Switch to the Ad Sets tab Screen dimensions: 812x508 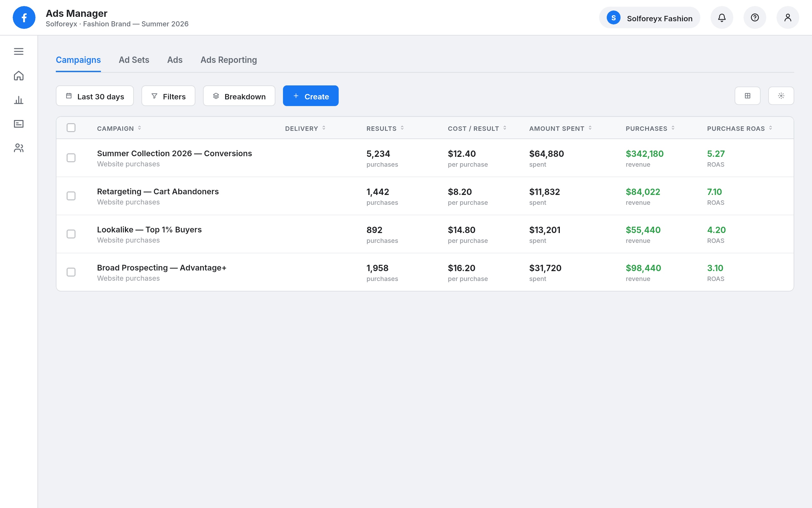(x=134, y=60)
